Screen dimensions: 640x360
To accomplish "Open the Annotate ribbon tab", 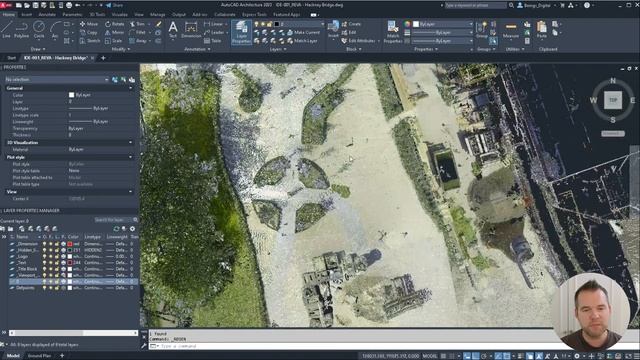I will tap(47, 14).
